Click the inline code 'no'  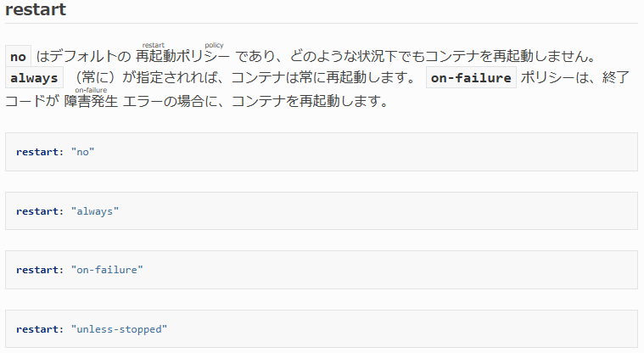click(x=18, y=56)
